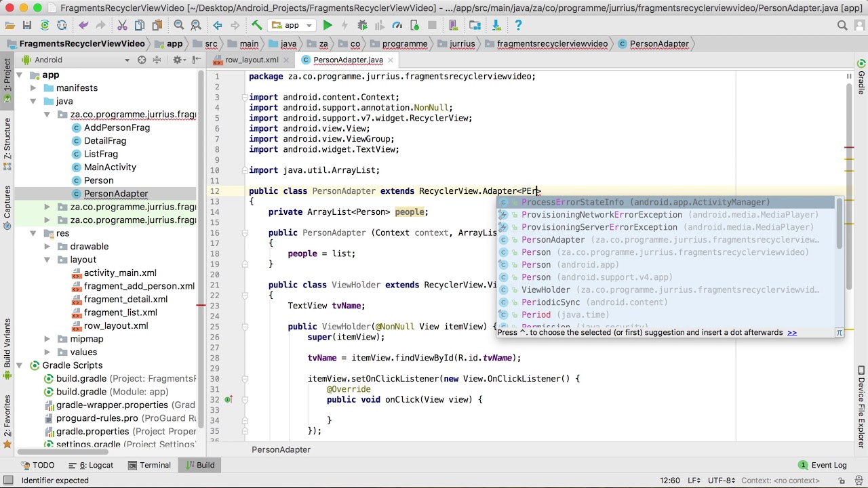The height and width of the screenshot is (488, 868).
Task: Click the Cut scissors icon
Action: click(x=122, y=25)
